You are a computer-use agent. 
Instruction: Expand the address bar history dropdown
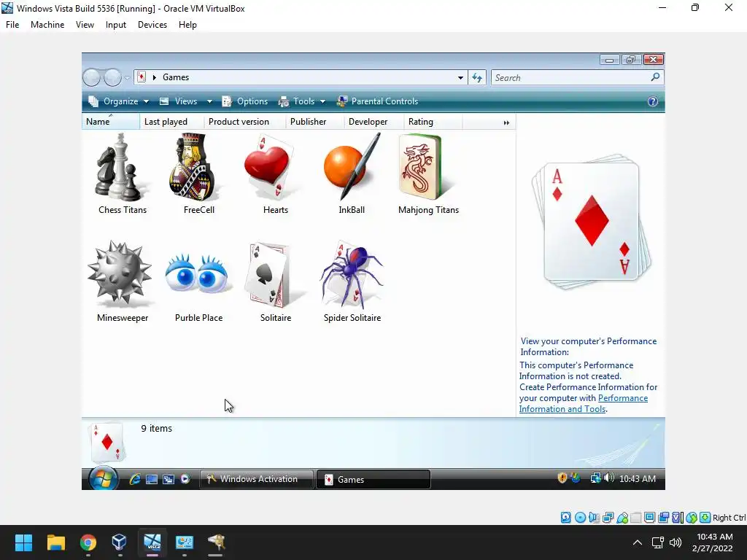[x=460, y=77]
